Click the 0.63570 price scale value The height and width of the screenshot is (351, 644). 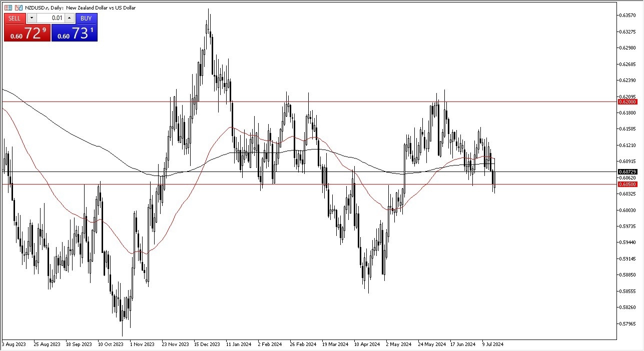coord(627,15)
